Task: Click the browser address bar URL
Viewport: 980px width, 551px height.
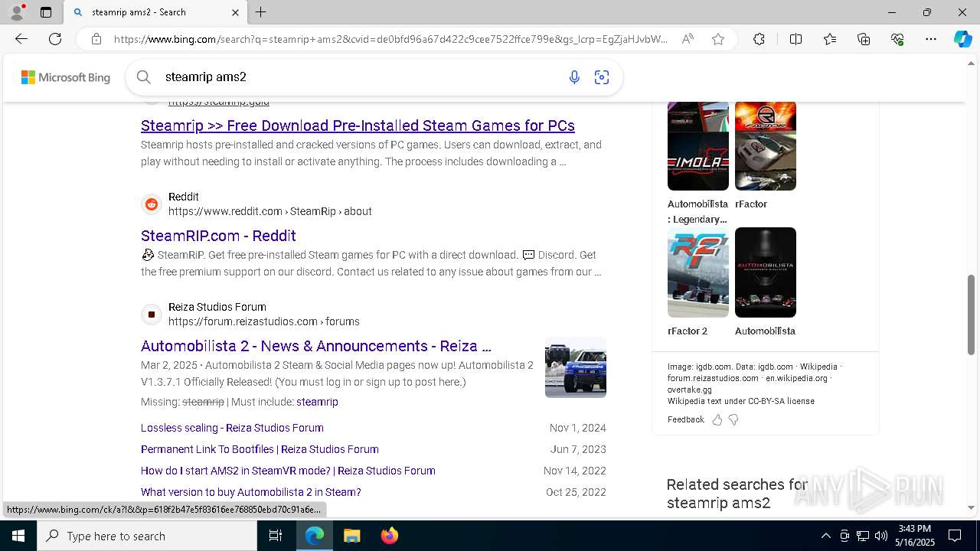Action: (x=390, y=39)
